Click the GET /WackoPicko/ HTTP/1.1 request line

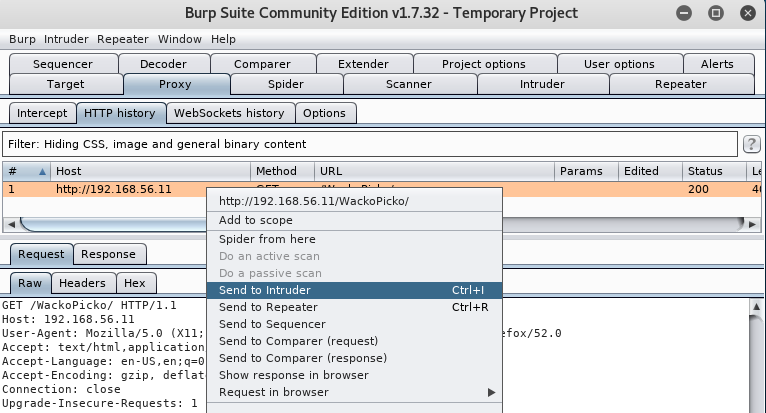pos(89,305)
